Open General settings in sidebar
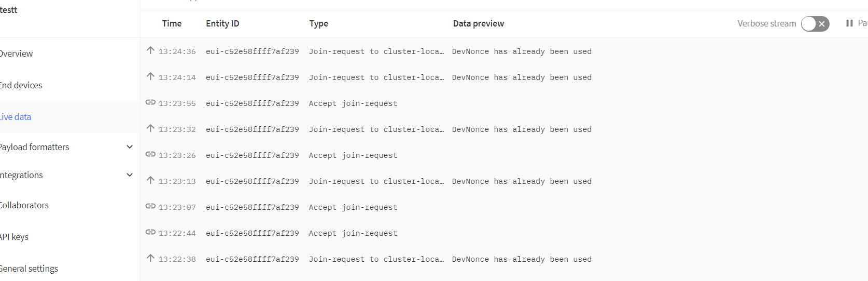 [x=29, y=269]
